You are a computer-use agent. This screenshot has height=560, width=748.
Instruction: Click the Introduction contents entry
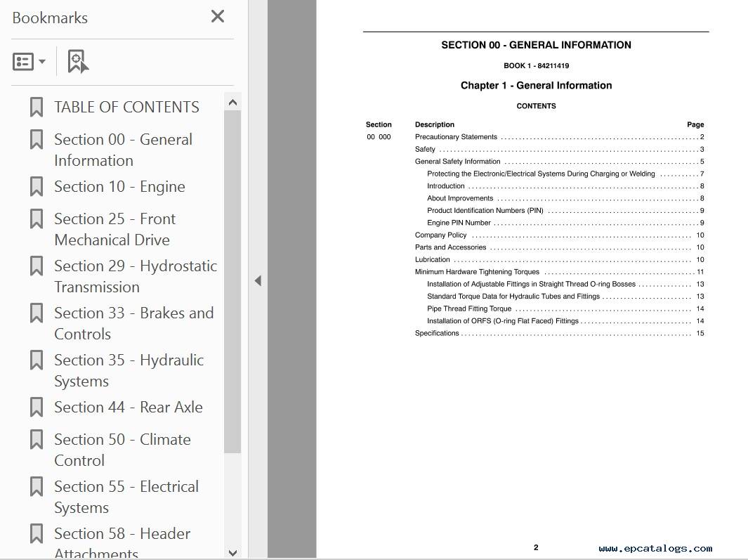tap(565, 186)
